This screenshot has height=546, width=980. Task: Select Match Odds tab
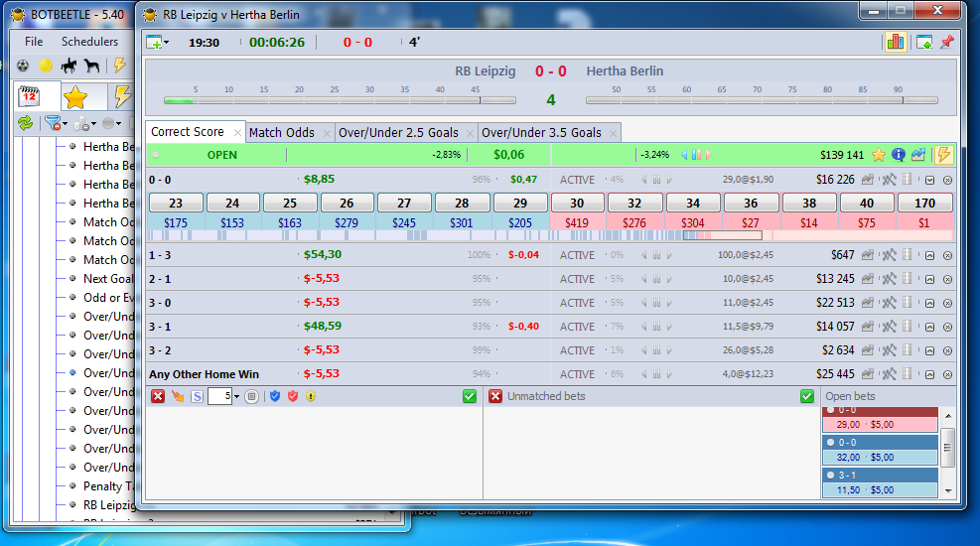pyautogui.click(x=282, y=132)
